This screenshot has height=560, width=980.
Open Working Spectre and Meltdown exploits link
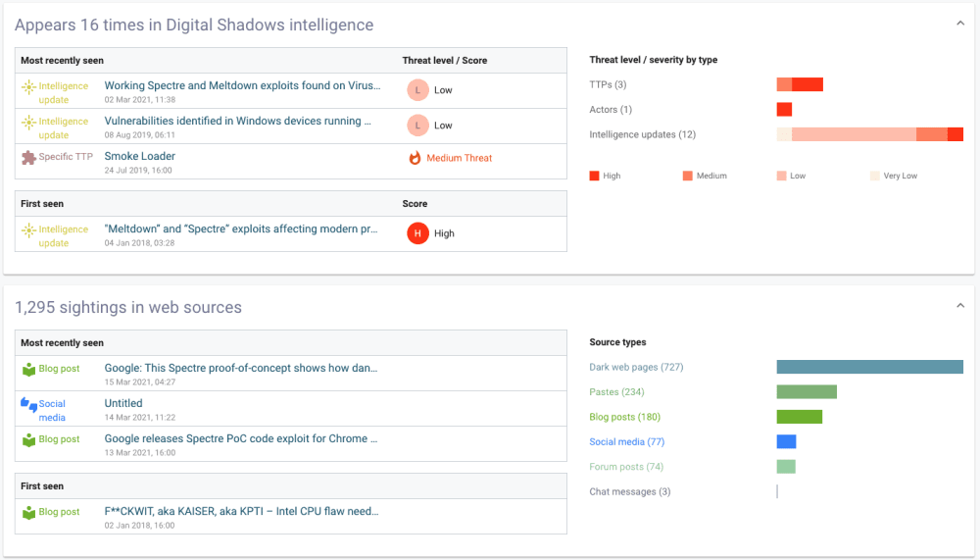(x=242, y=85)
